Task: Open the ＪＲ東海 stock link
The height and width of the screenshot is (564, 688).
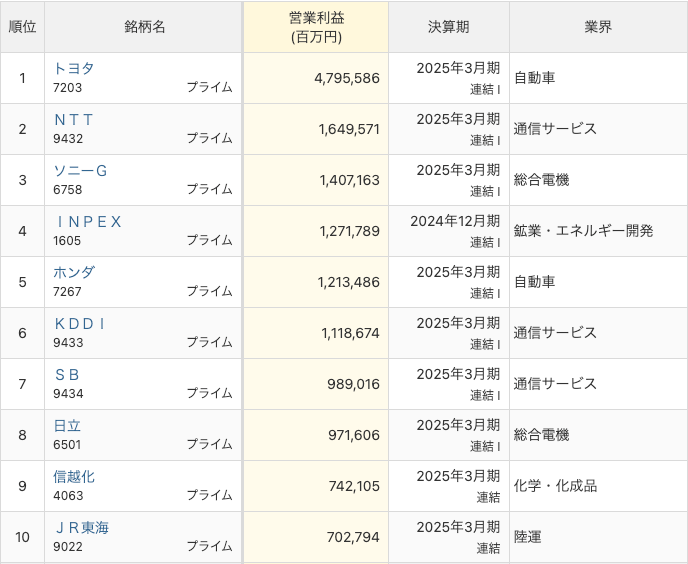Action: (x=81, y=528)
